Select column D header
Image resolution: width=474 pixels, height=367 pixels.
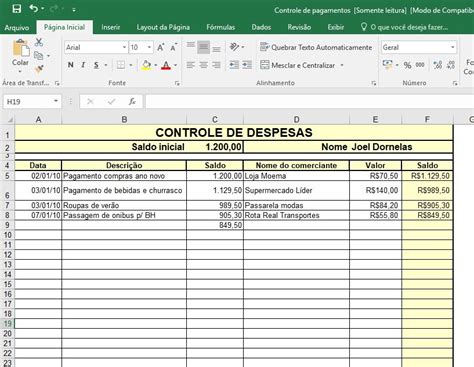click(x=296, y=119)
